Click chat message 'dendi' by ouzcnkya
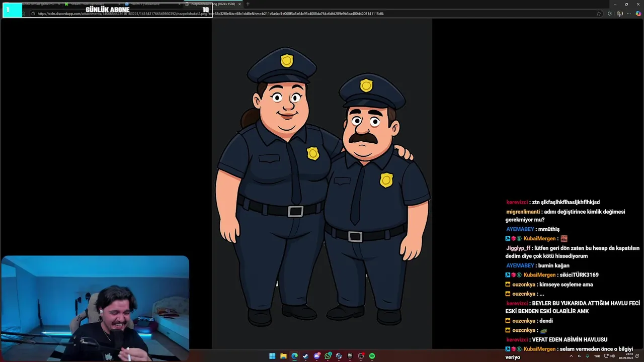 [x=546, y=321]
